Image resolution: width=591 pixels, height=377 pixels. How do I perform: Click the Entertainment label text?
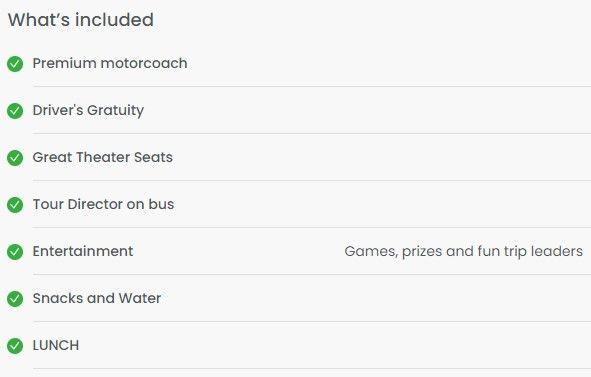[x=83, y=251]
